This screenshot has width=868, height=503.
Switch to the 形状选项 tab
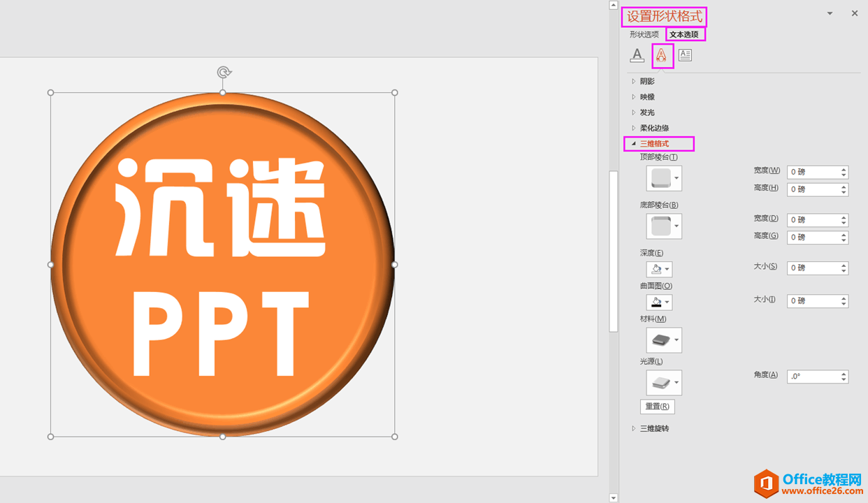pyautogui.click(x=644, y=34)
